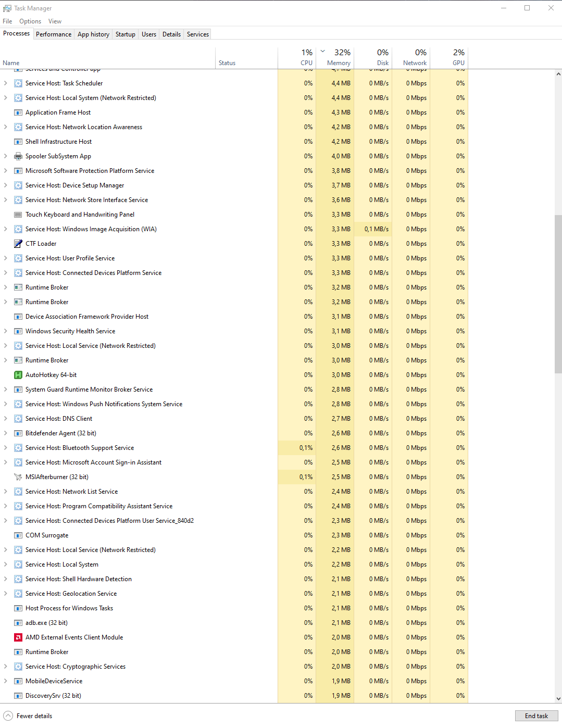Expand Service Host: User Profile Service

6,258
